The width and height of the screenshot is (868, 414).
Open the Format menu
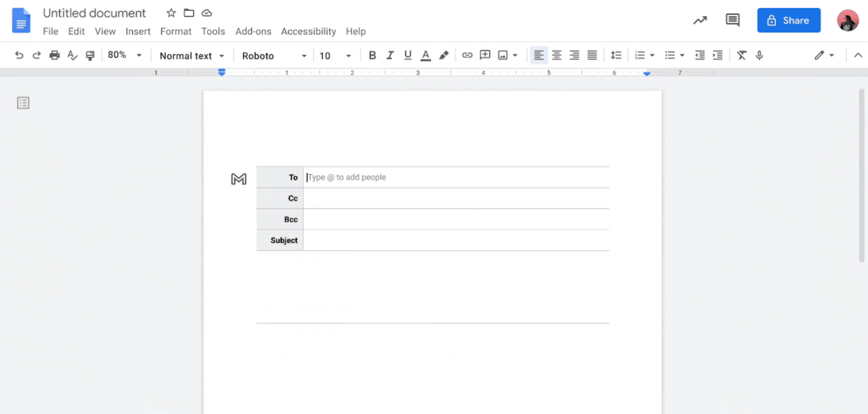pos(176,31)
